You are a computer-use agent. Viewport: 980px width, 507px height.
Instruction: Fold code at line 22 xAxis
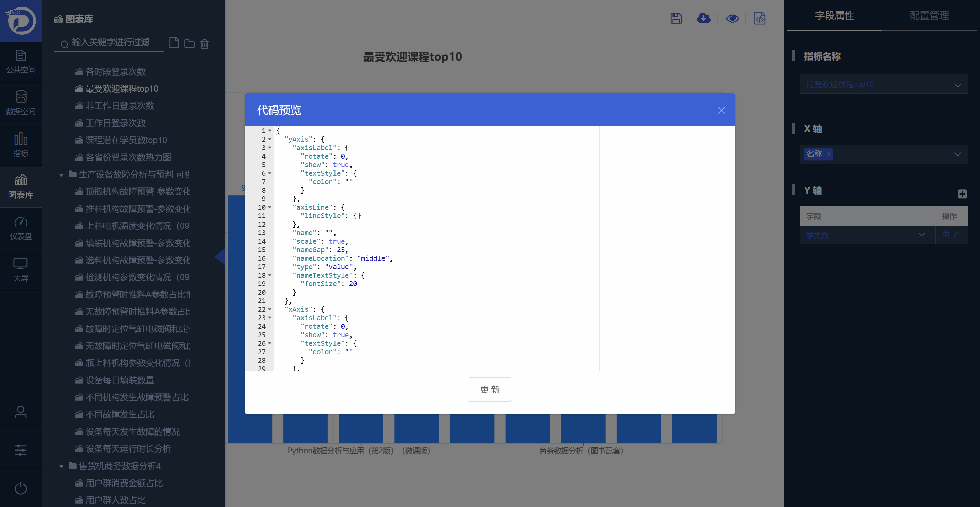270,309
